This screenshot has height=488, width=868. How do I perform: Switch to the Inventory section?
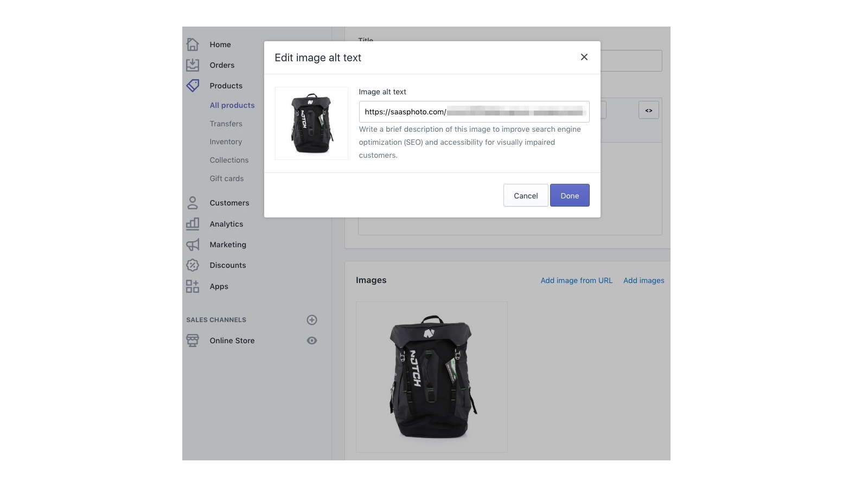pyautogui.click(x=226, y=142)
